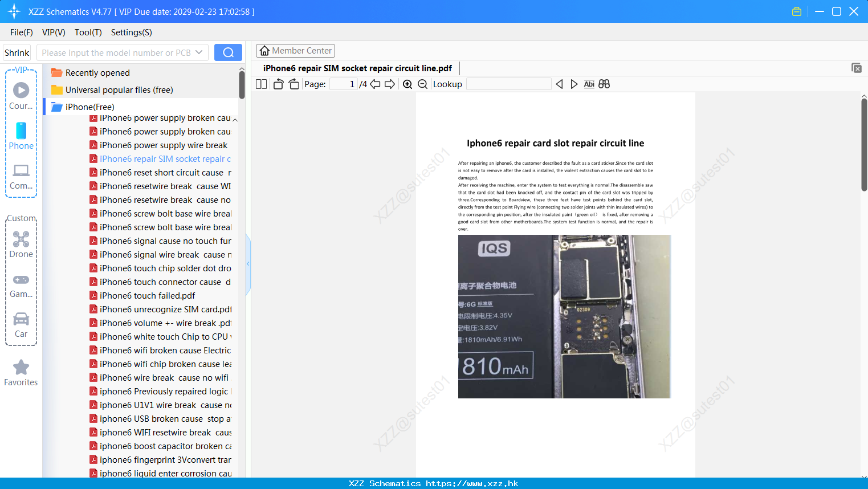Click the Page number input field
This screenshot has width=868, height=489.
point(344,84)
